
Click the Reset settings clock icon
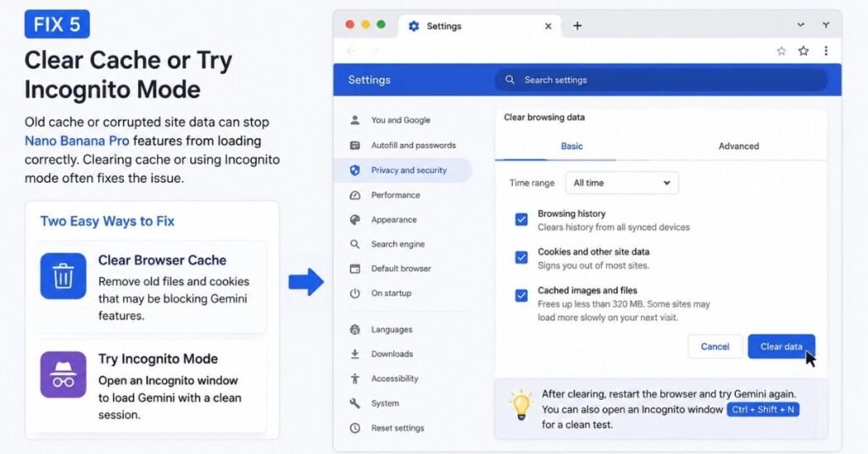click(355, 428)
